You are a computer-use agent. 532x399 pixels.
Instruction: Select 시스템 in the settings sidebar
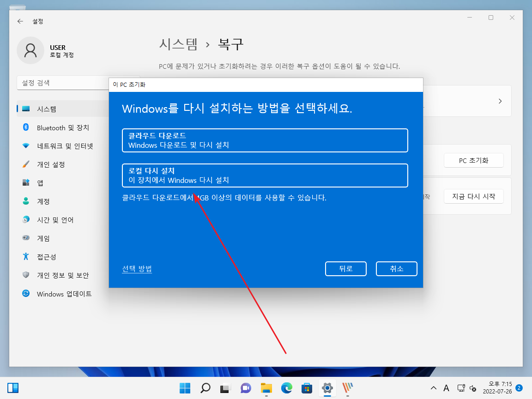63,109
